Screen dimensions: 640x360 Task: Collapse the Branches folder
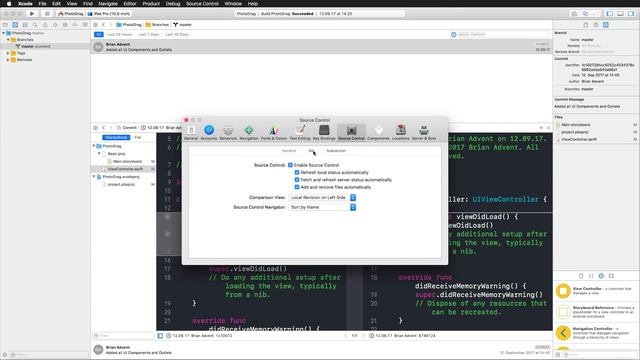8,40
